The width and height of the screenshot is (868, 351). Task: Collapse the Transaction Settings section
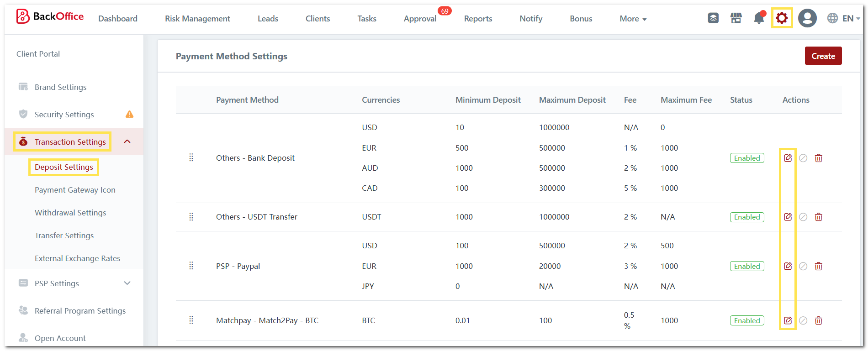click(x=127, y=141)
